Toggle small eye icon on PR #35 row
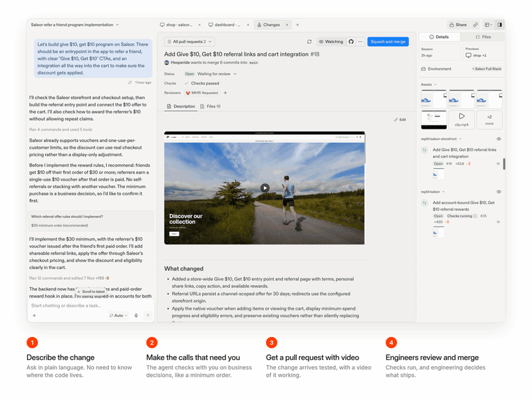 pyautogui.click(x=498, y=222)
